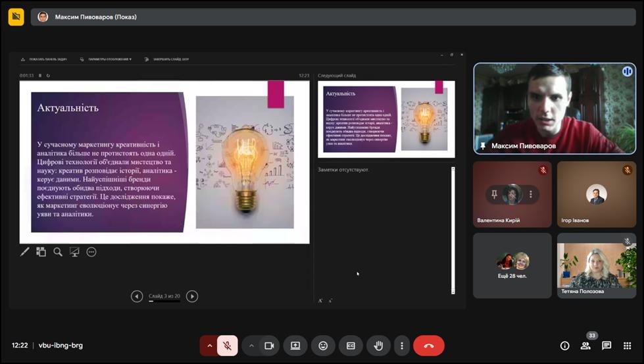Expand video settings chevron next to camera
The height and width of the screenshot is (364, 644).
(x=251, y=346)
